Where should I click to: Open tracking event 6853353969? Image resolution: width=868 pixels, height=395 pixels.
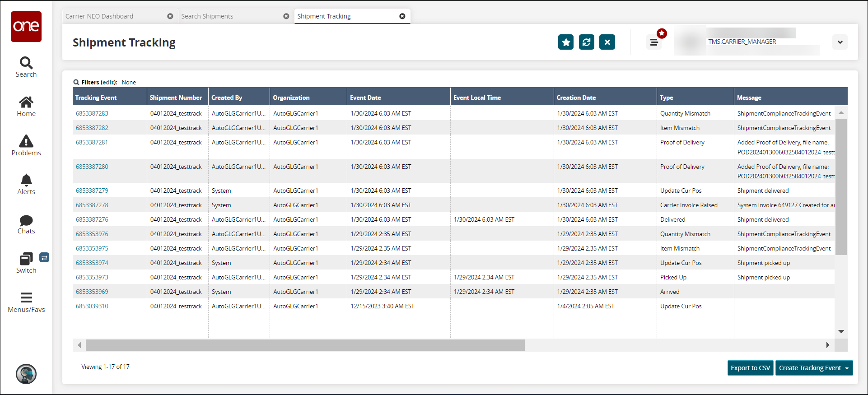tap(92, 292)
